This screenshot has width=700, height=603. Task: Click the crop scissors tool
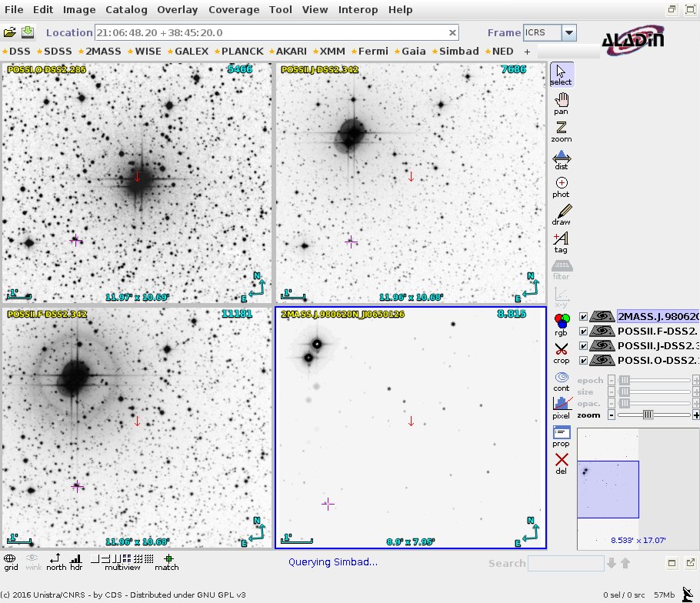coord(561,351)
